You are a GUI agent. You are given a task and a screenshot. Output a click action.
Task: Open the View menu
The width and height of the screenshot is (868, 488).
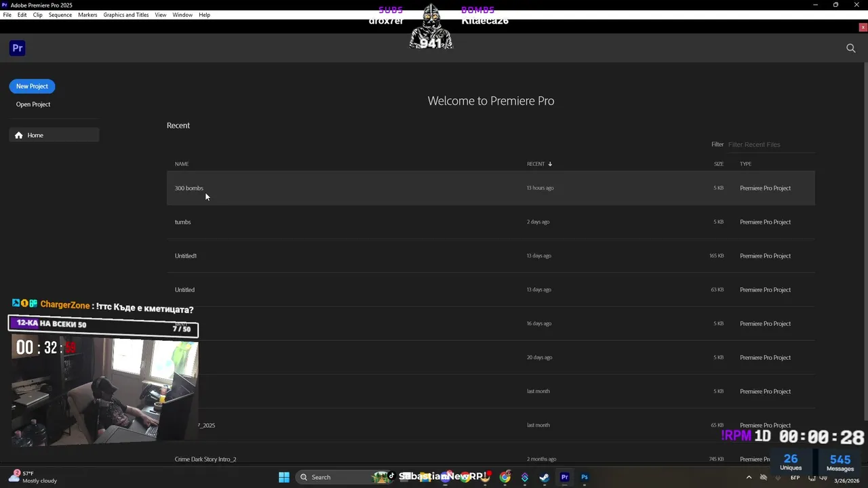161,15
